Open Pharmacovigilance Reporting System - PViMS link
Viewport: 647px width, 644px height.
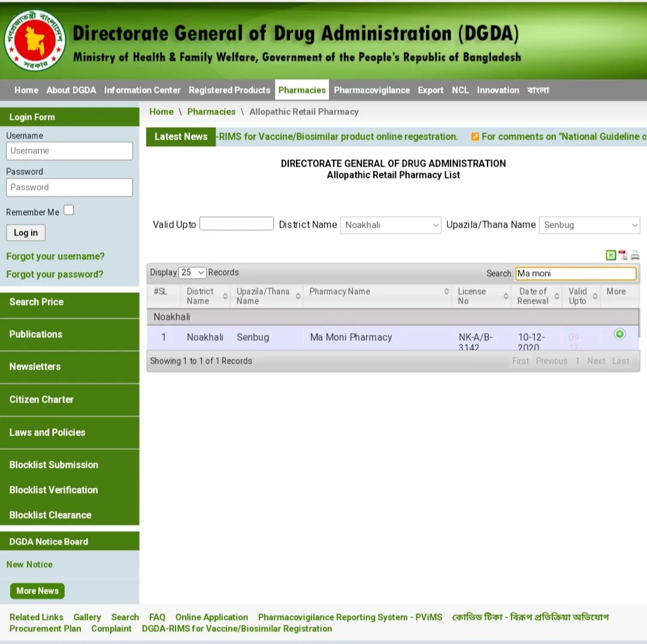pyautogui.click(x=350, y=617)
